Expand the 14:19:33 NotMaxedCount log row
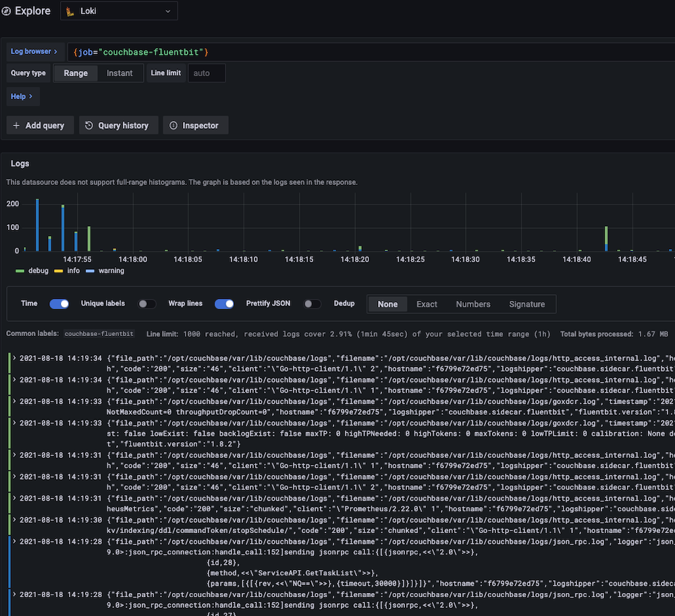 [14, 401]
